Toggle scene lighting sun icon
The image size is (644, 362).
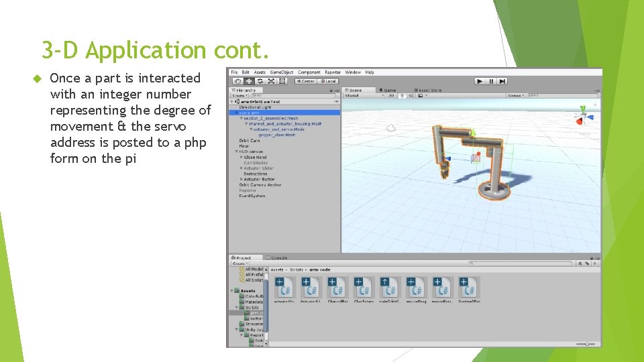402,96
